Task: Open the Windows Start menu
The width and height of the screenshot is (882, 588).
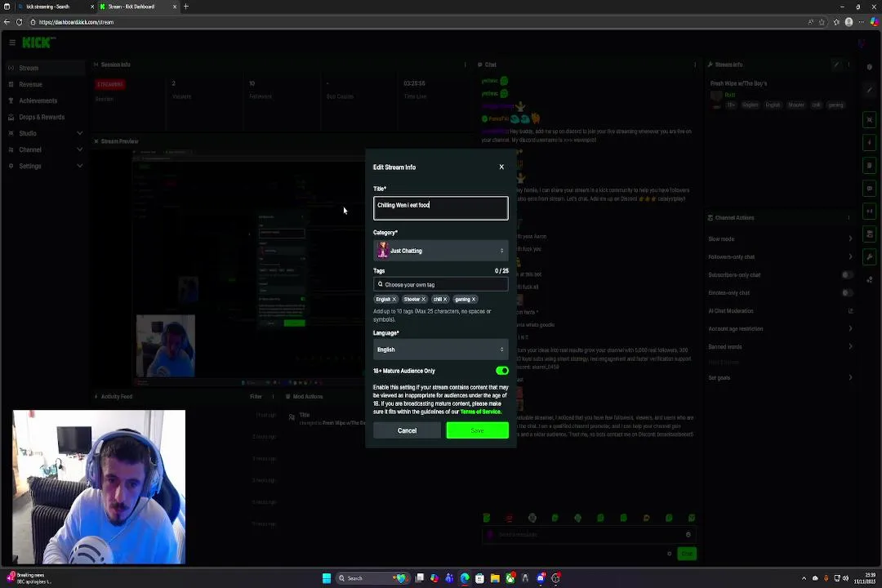Action: coord(326,578)
